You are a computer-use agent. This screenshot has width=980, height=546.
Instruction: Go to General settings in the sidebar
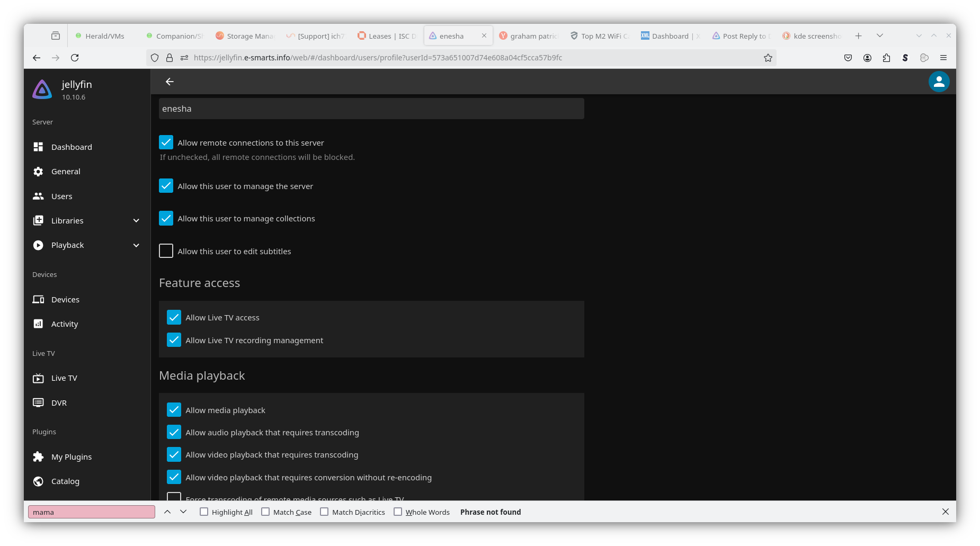click(x=66, y=172)
